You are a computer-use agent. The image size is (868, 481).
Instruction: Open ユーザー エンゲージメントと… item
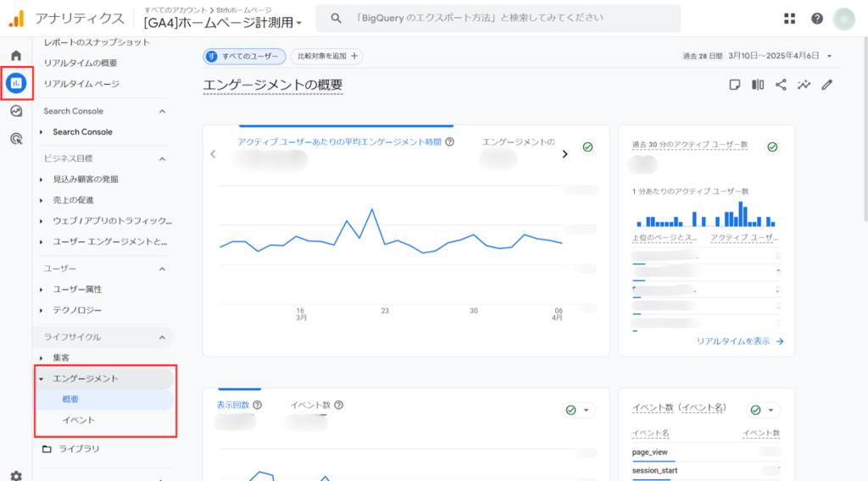tap(109, 241)
